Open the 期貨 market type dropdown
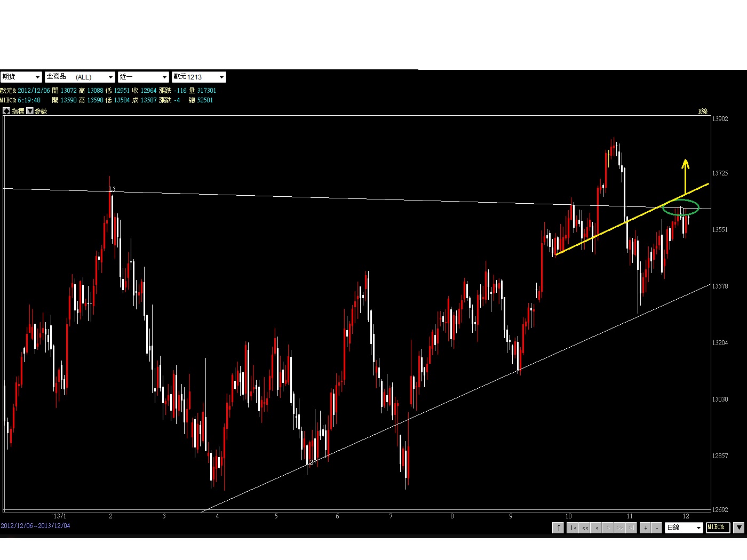This screenshot has width=747, height=560. pos(21,77)
